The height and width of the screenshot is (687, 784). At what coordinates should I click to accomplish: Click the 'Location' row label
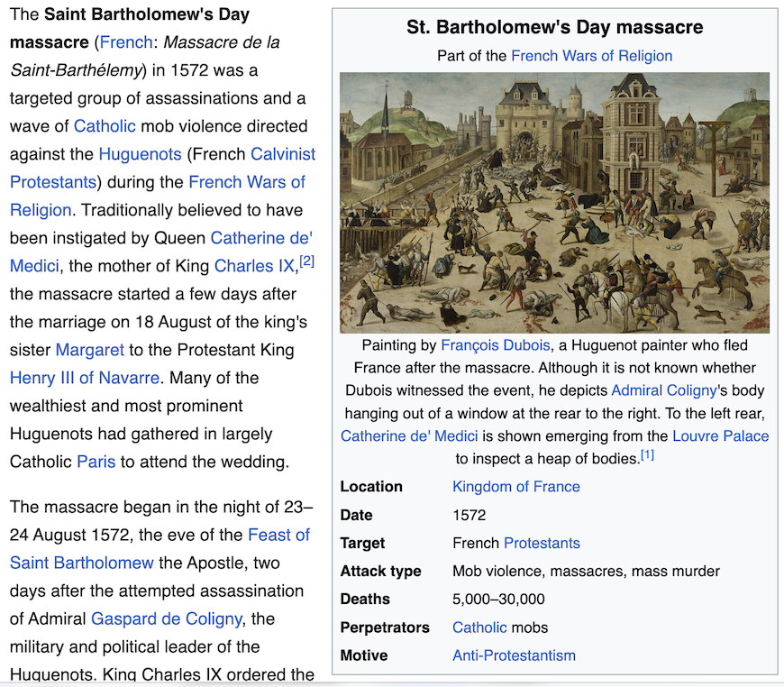(x=371, y=486)
